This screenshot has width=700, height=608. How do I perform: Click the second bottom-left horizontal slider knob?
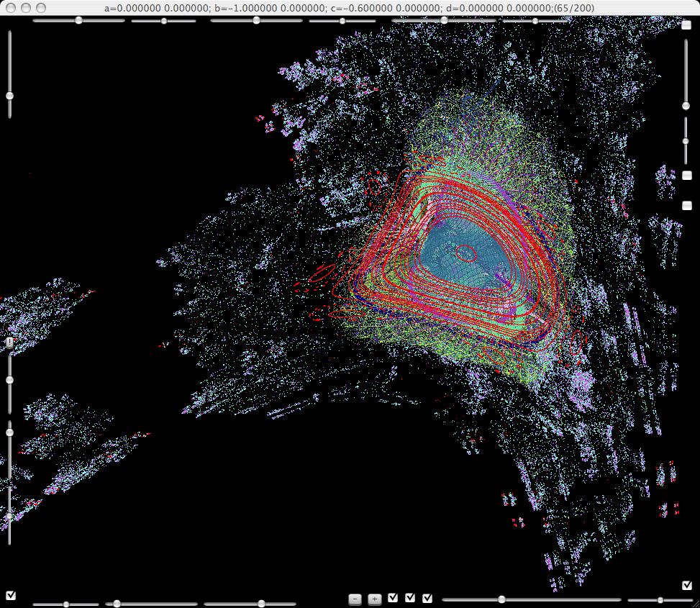pyautogui.click(x=117, y=604)
